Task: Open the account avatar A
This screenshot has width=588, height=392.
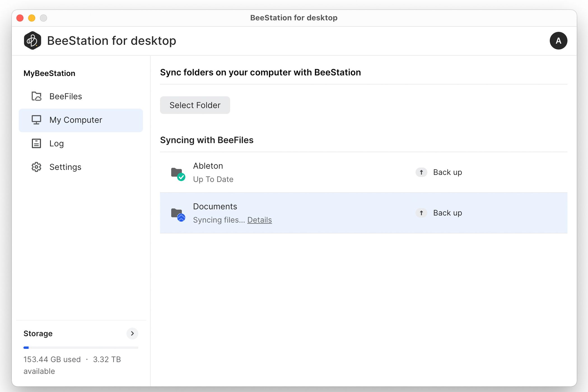Action: (558, 41)
